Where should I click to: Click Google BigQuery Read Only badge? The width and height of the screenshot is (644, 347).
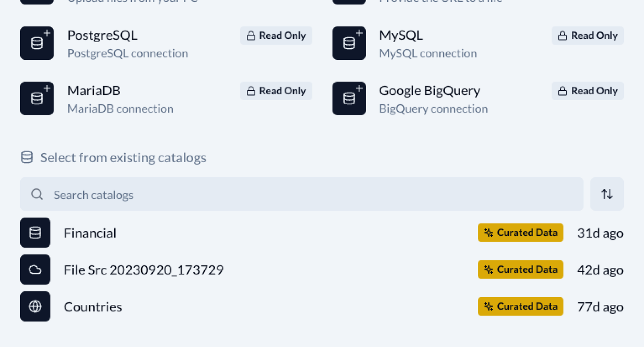(x=587, y=91)
